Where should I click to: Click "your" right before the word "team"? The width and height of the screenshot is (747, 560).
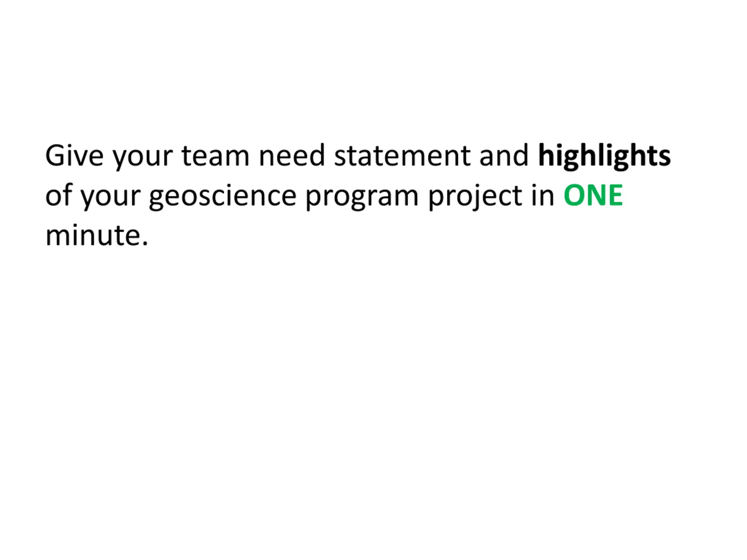click(142, 156)
